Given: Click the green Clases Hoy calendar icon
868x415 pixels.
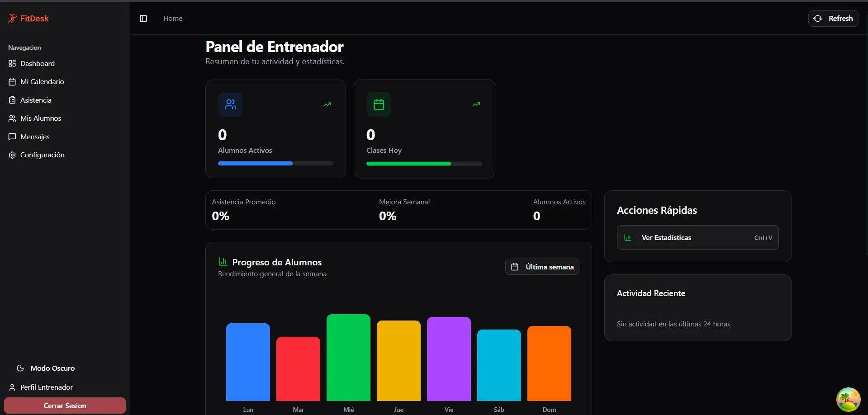Looking at the screenshot, I should (379, 104).
